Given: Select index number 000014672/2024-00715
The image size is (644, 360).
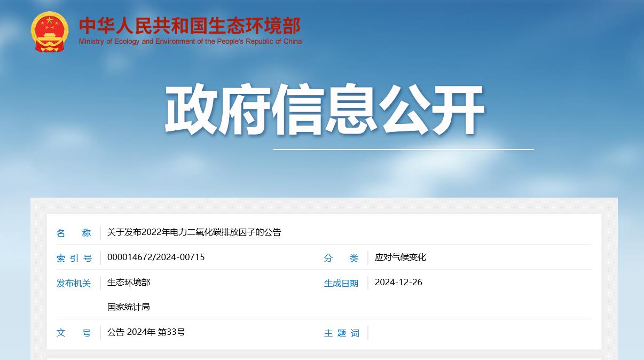Looking at the screenshot, I should 156,257.
